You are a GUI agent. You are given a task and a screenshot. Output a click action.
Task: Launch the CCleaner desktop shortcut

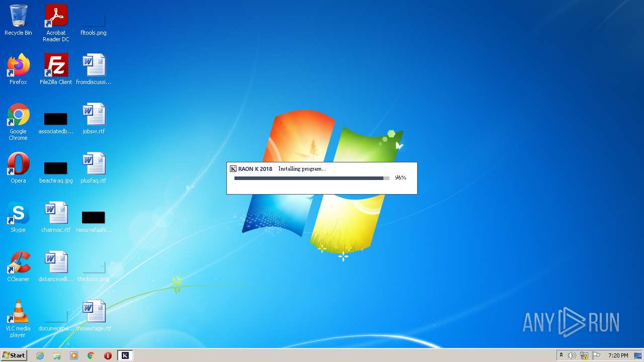[18, 266]
